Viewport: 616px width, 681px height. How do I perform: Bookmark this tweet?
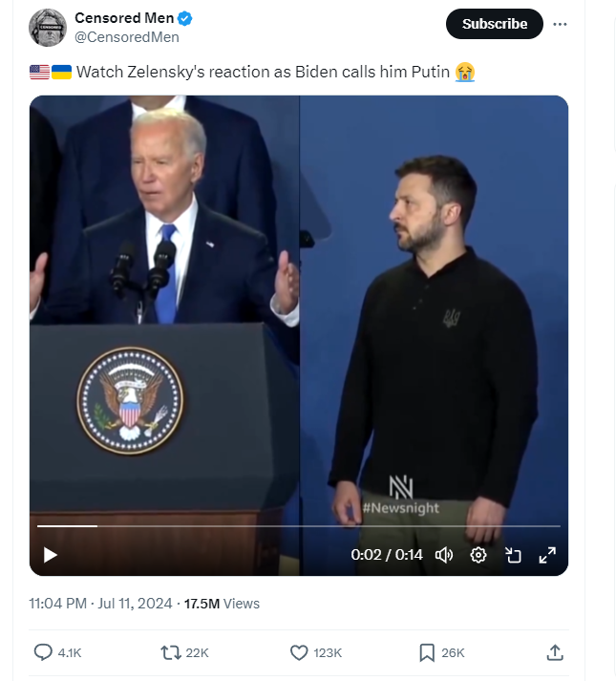(x=427, y=652)
